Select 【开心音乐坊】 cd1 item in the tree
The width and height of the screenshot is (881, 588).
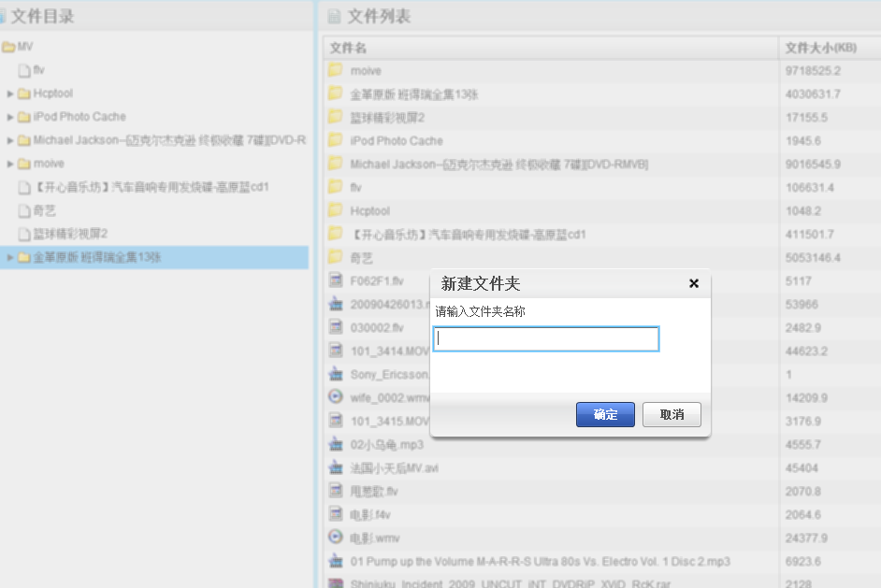coord(152,187)
